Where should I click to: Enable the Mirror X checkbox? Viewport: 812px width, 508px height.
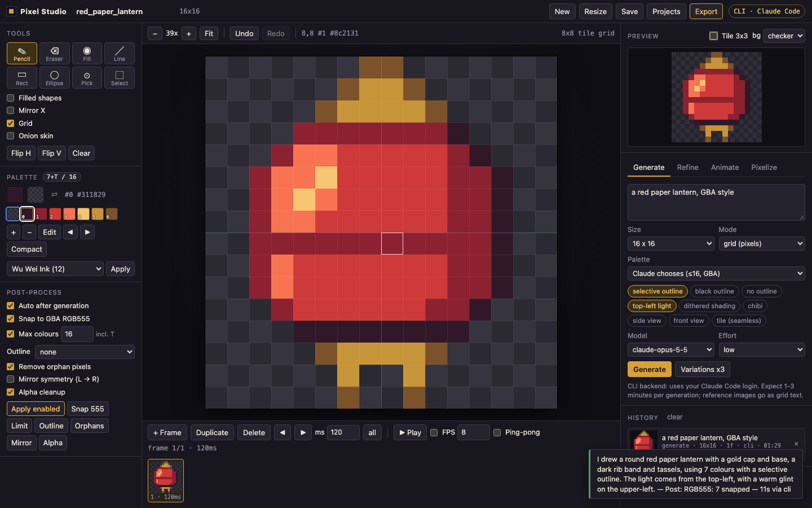click(x=10, y=111)
